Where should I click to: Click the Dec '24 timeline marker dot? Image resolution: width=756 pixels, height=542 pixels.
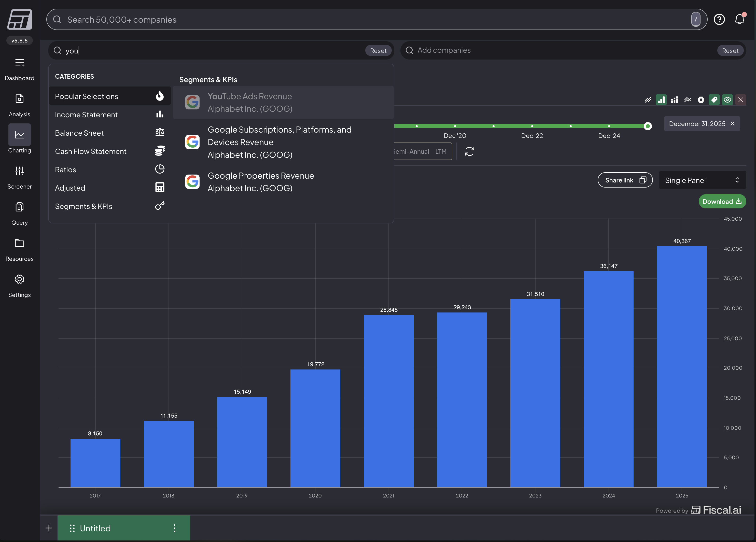[609, 126]
